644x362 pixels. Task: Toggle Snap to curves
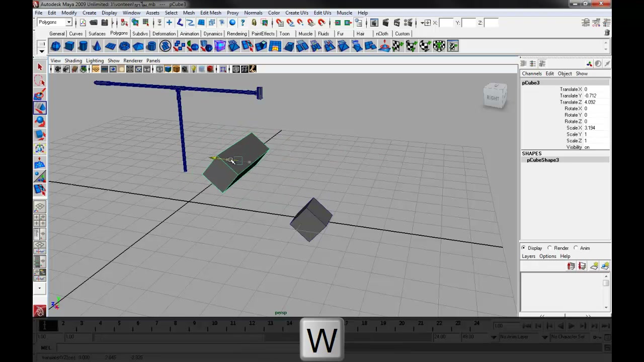[290, 23]
